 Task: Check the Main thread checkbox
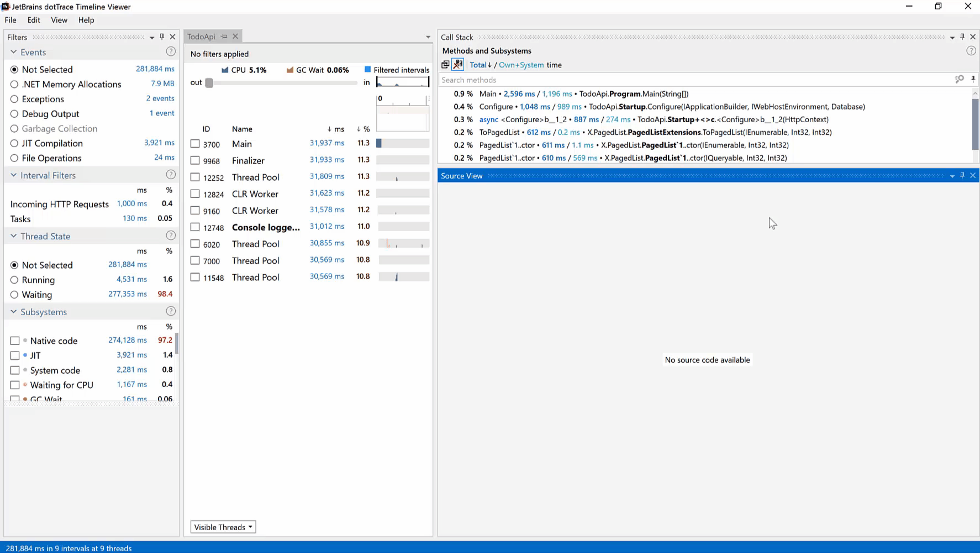click(195, 144)
